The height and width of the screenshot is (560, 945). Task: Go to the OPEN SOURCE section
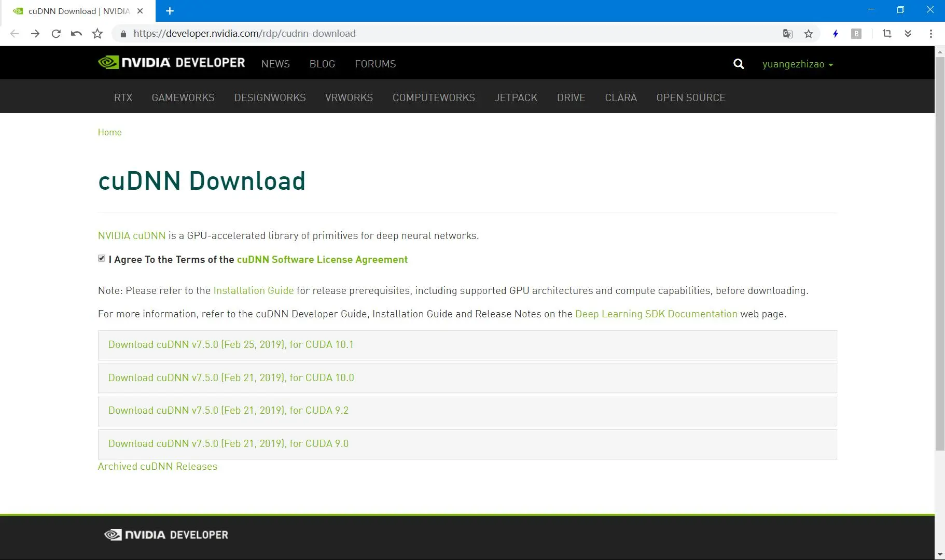tap(691, 97)
